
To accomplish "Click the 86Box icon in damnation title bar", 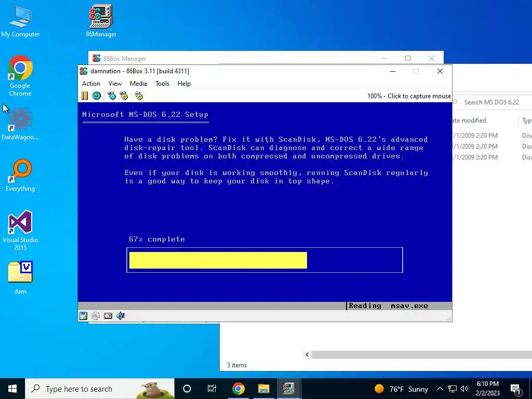I will point(84,71).
